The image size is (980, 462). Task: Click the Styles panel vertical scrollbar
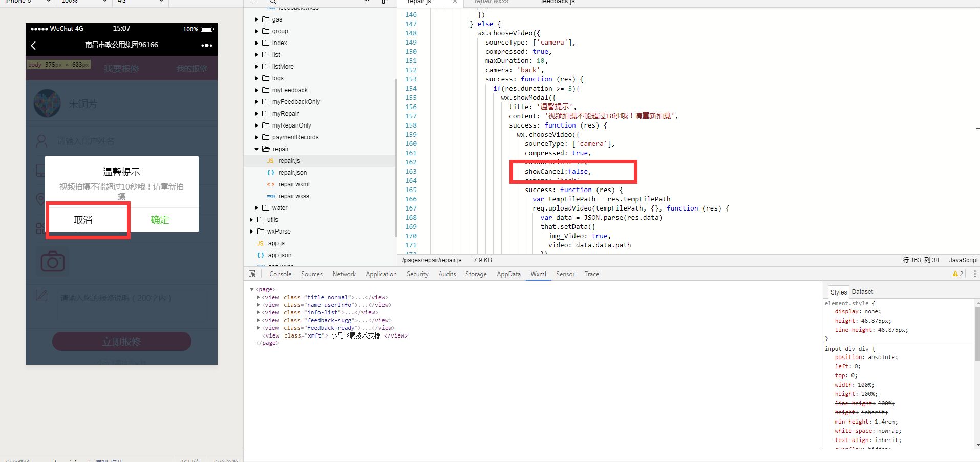tap(976, 333)
